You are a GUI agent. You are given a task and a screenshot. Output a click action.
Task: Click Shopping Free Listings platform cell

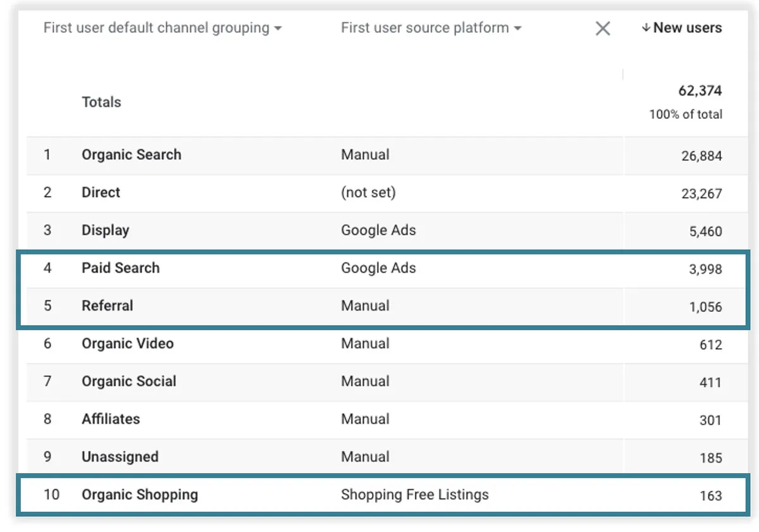414,495
